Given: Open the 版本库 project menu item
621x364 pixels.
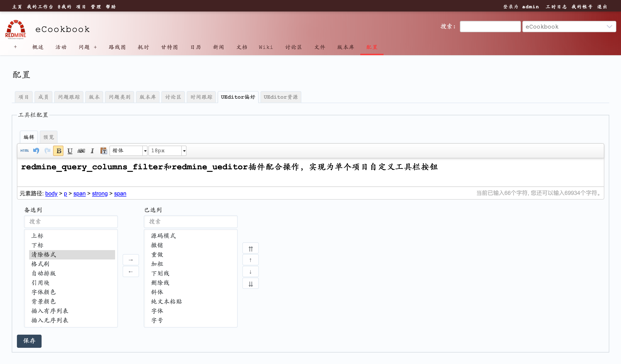Looking at the screenshot, I should [345, 47].
